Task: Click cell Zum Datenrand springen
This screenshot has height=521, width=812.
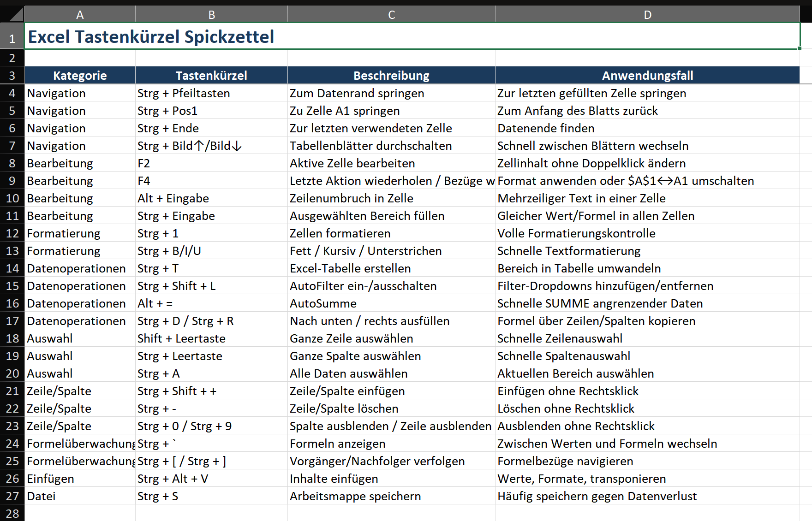Action: pyautogui.click(x=391, y=93)
